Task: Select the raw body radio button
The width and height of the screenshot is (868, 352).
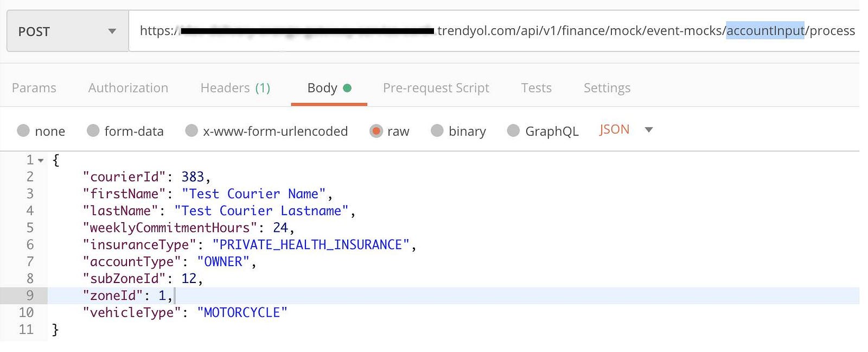Action: (x=376, y=131)
